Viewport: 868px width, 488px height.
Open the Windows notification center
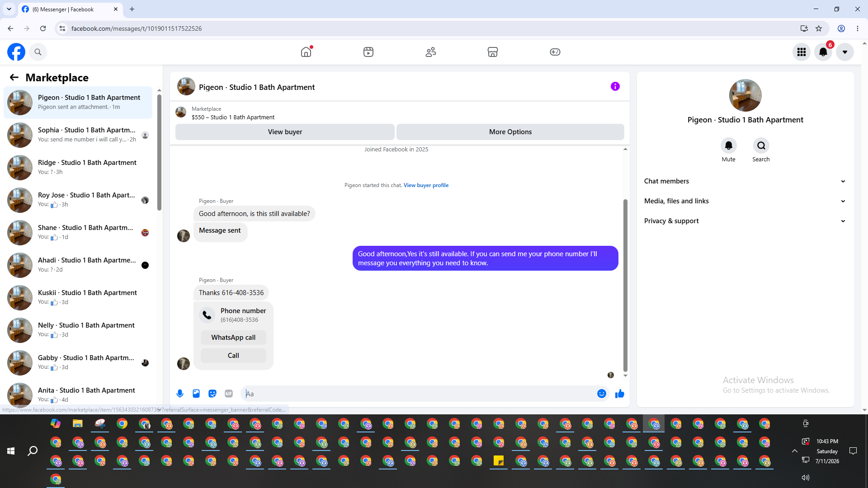[x=853, y=451]
